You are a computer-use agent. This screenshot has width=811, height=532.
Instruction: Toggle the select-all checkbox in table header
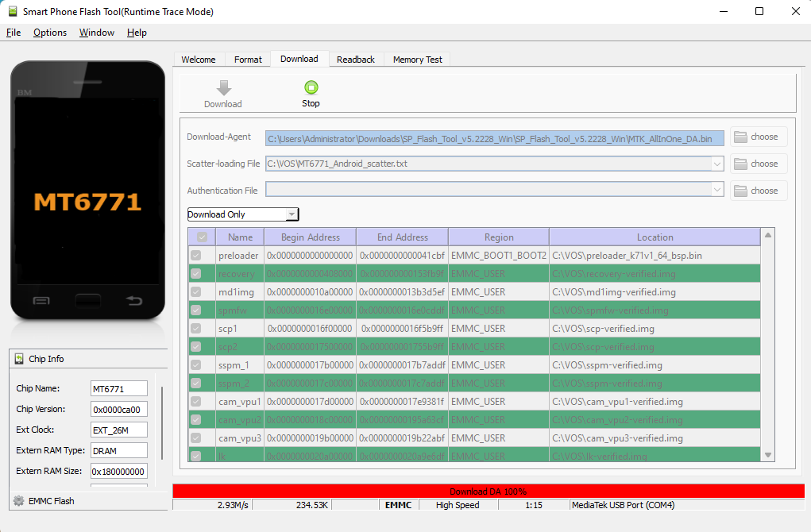click(x=202, y=237)
